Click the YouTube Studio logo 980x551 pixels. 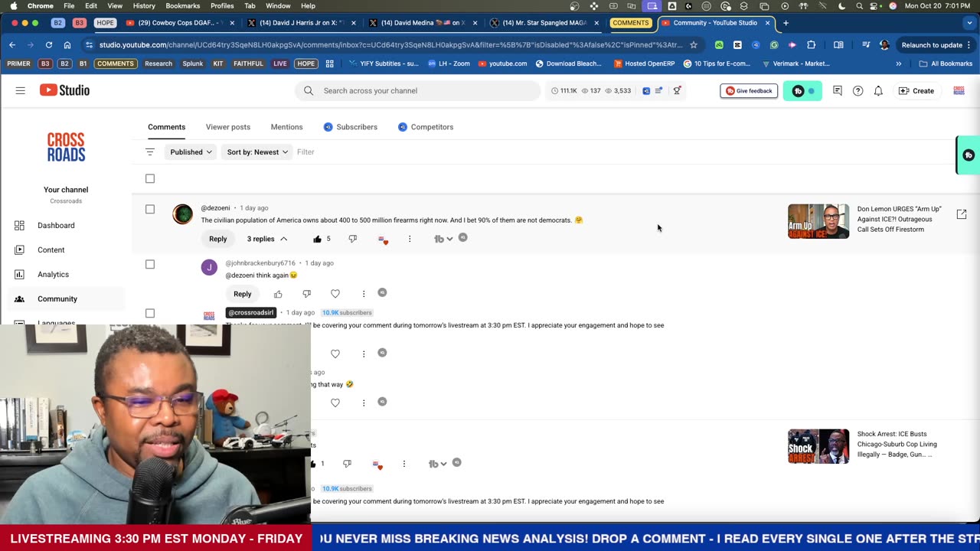pos(64,90)
